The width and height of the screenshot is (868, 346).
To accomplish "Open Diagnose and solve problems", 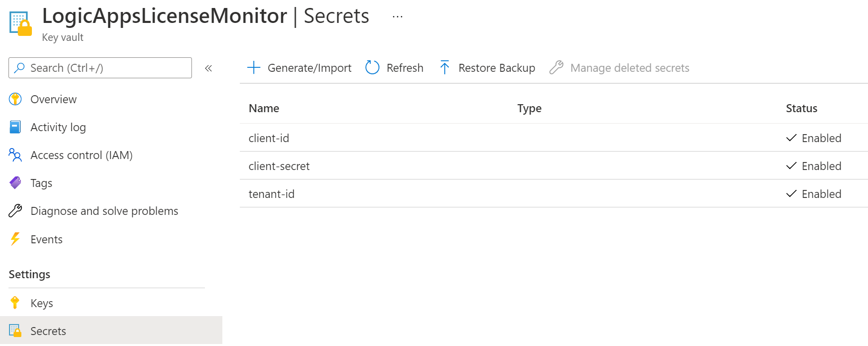I will [104, 211].
